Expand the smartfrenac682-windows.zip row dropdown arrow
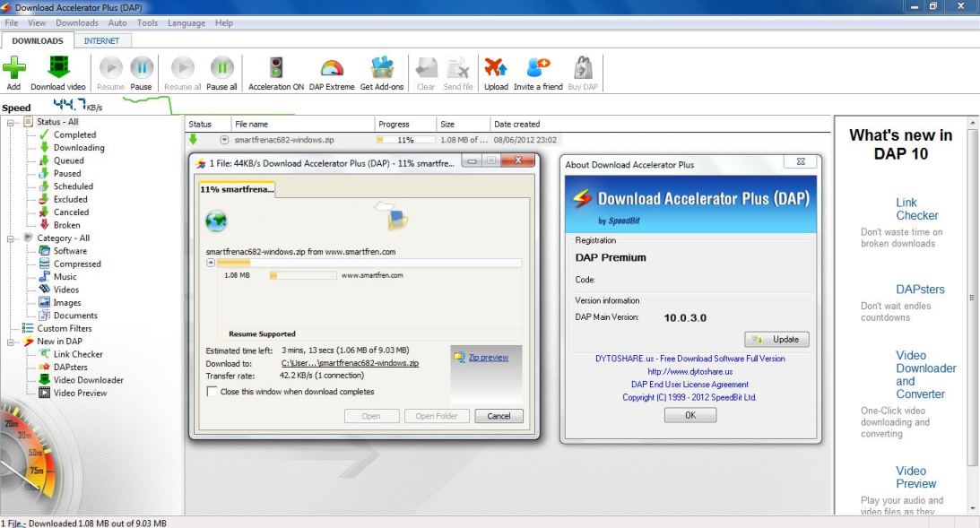This screenshot has height=528, width=980. pos(224,140)
